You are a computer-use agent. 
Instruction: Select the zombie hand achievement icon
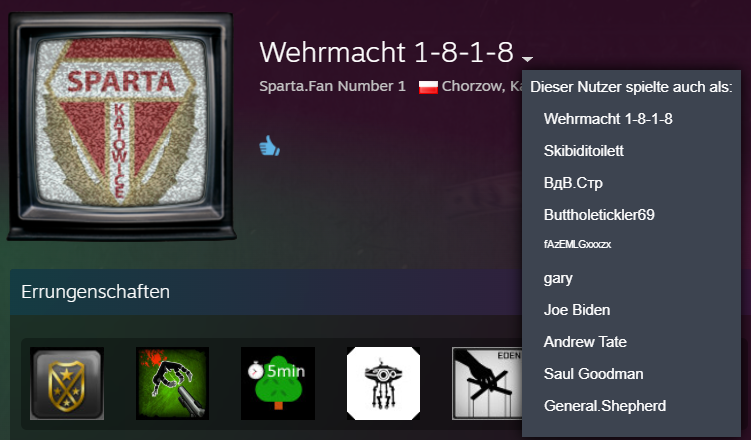click(172, 384)
